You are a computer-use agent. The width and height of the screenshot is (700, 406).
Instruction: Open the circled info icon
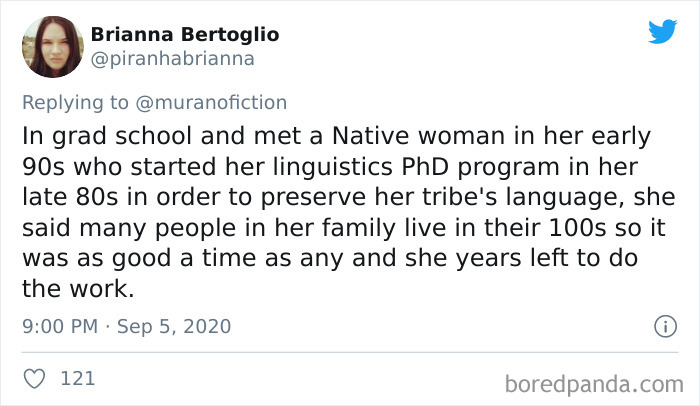coord(665,326)
